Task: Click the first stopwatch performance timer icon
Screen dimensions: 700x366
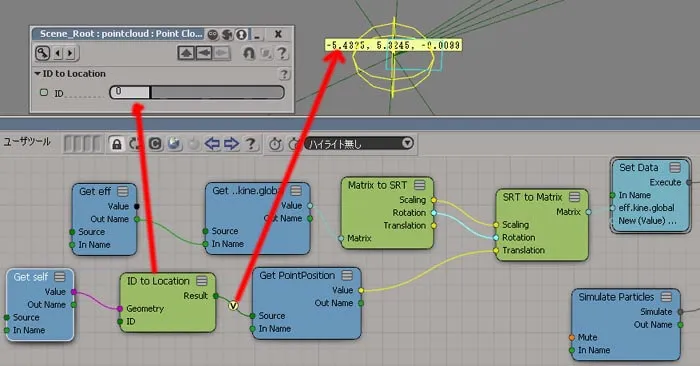Action: [x=275, y=144]
